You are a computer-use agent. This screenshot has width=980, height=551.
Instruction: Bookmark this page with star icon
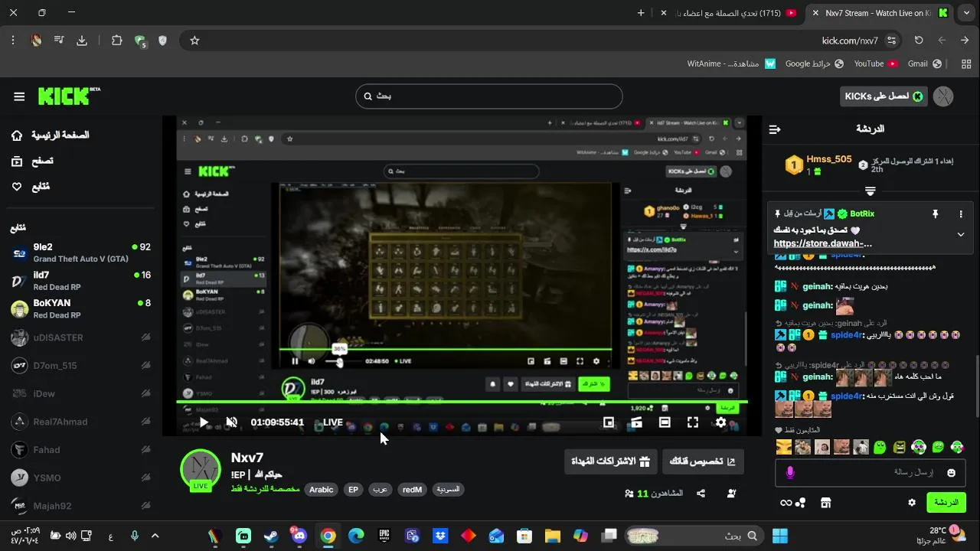click(194, 41)
